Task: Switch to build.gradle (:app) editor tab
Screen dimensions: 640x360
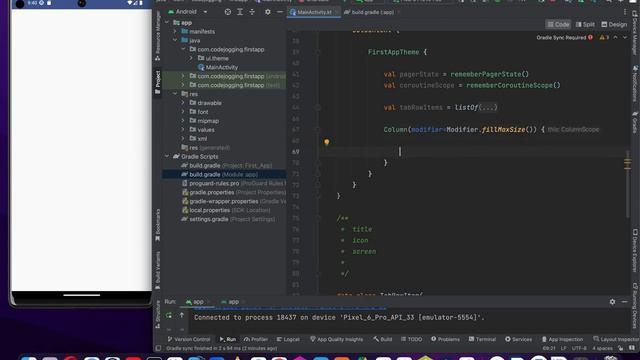Action: 371,12
